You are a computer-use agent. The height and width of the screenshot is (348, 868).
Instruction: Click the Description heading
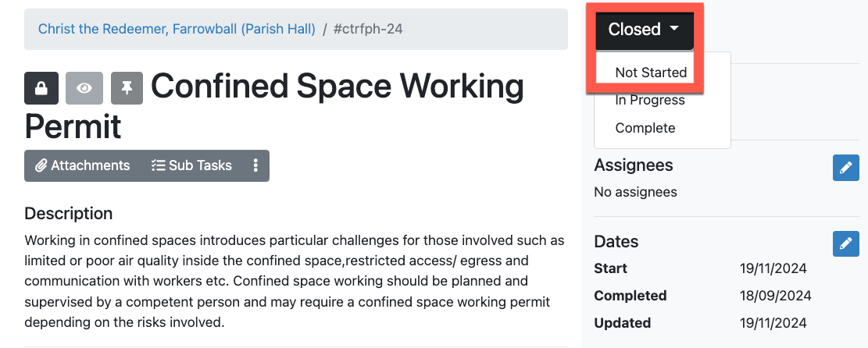point(69,214)
